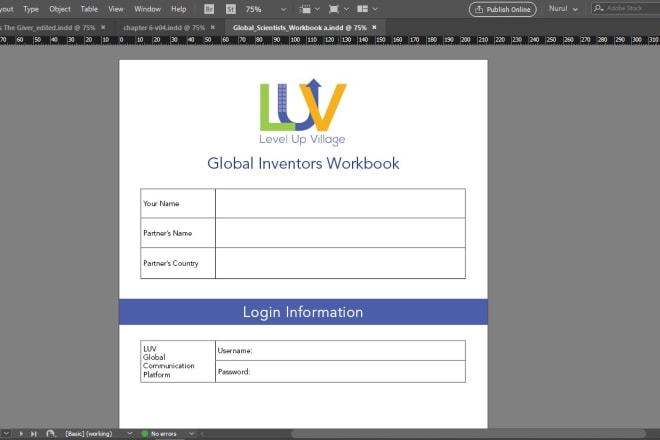The image size is (660, 440).
Task: Click the share icon in Publish Online
Action: tap(479, 9)
